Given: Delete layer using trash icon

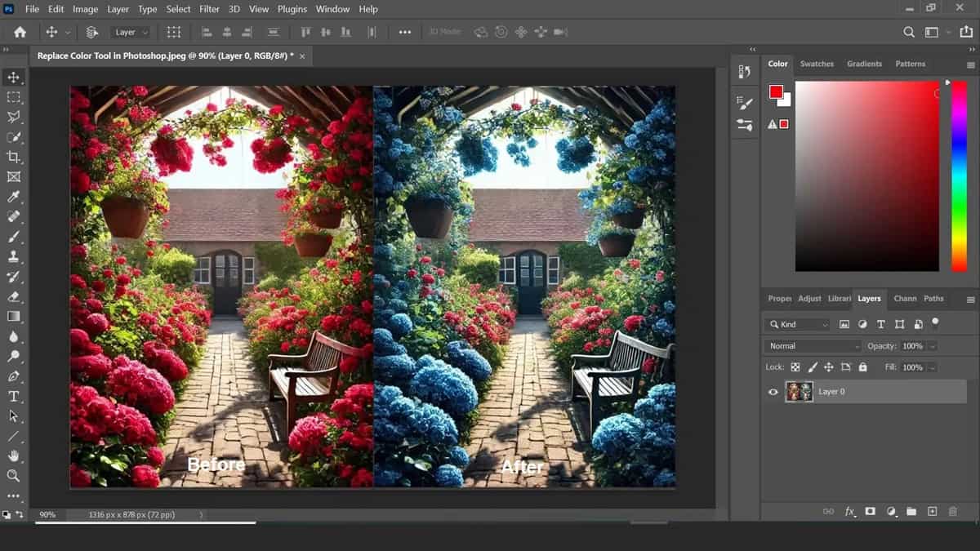Looking at the screenshot, I should click(952, 511).
